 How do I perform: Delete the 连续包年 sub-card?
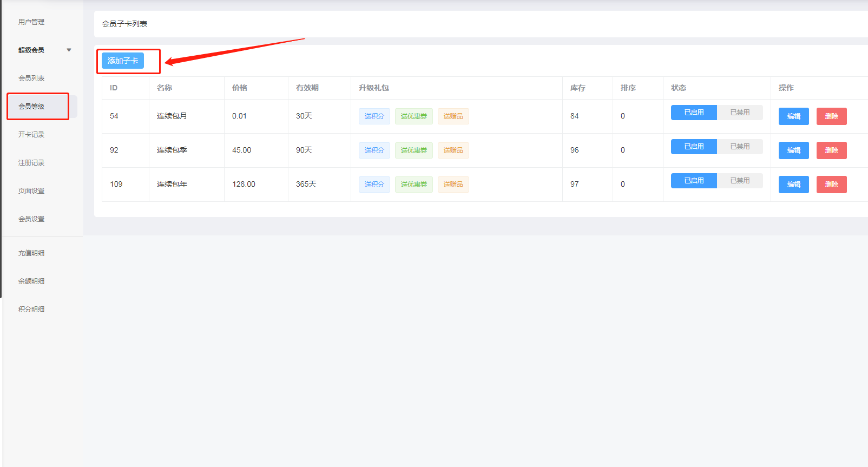pyautogui.click(x=832, y=185)
